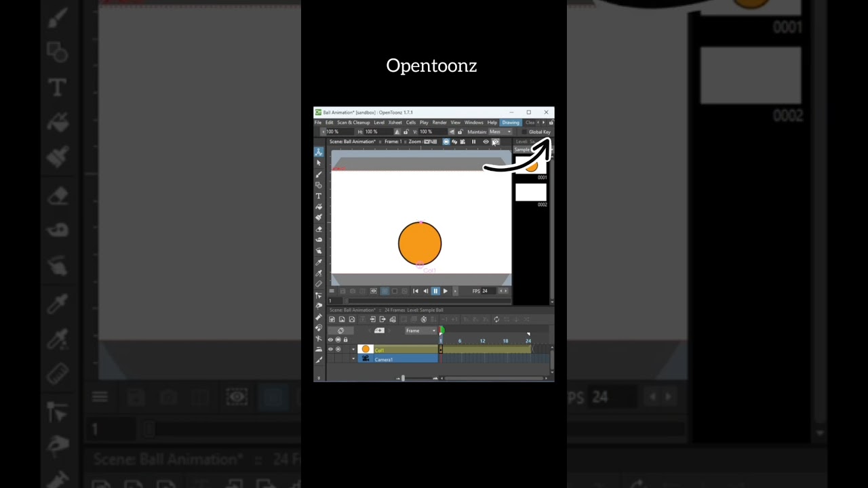Click the Freeze button in viewer bar
This screenshot has width=868, height=488.
tap(473, 142)
